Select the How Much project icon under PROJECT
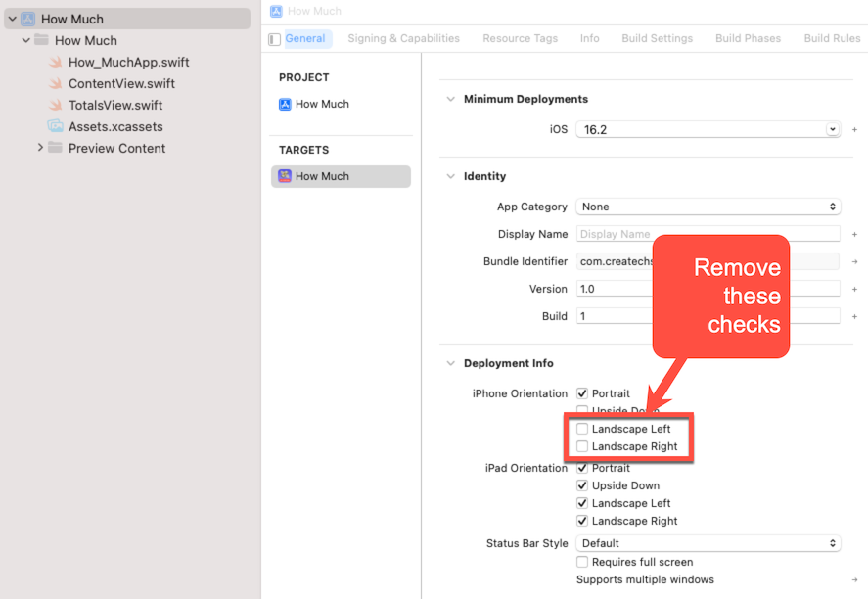The image size is (868, 599). click(x=285, y=104)
